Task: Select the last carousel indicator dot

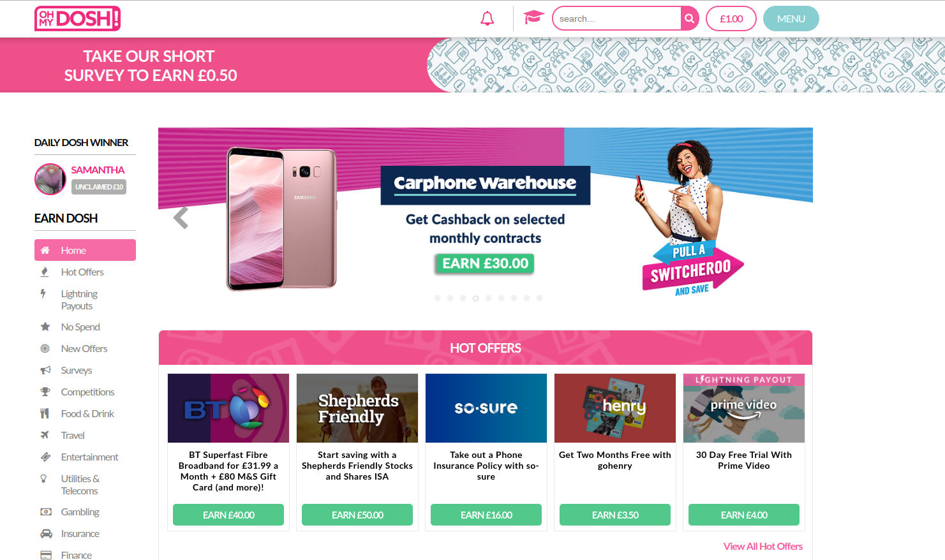Action: point(539,298)
